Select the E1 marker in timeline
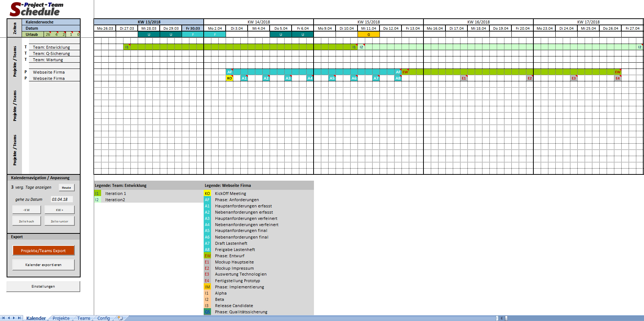The width and height of the screenshot is (644, 321). coord(464,78)
